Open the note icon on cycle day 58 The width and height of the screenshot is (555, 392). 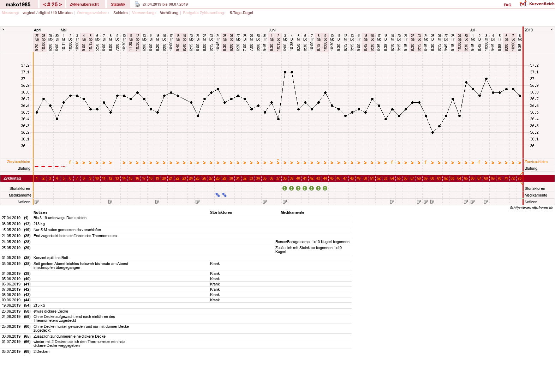419,202
